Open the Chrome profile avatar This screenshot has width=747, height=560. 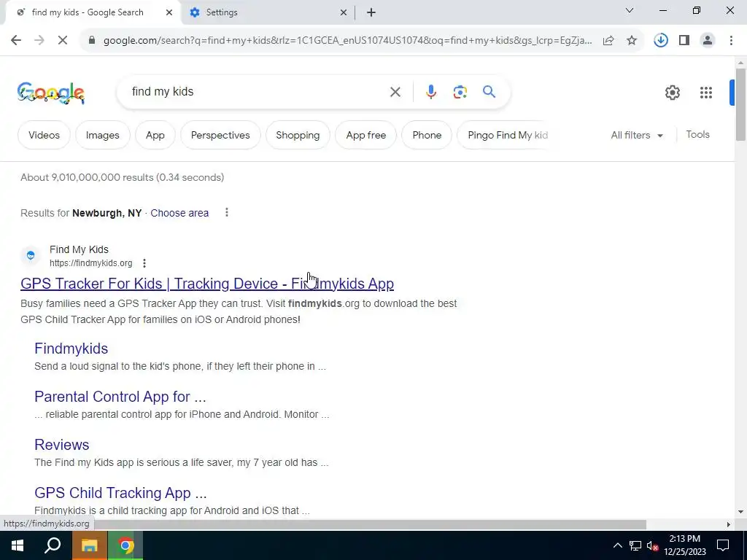(x=708, y=41)
